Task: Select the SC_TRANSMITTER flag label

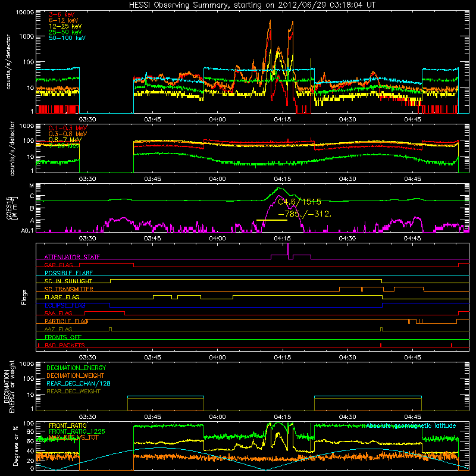Action: pos(69,289)
